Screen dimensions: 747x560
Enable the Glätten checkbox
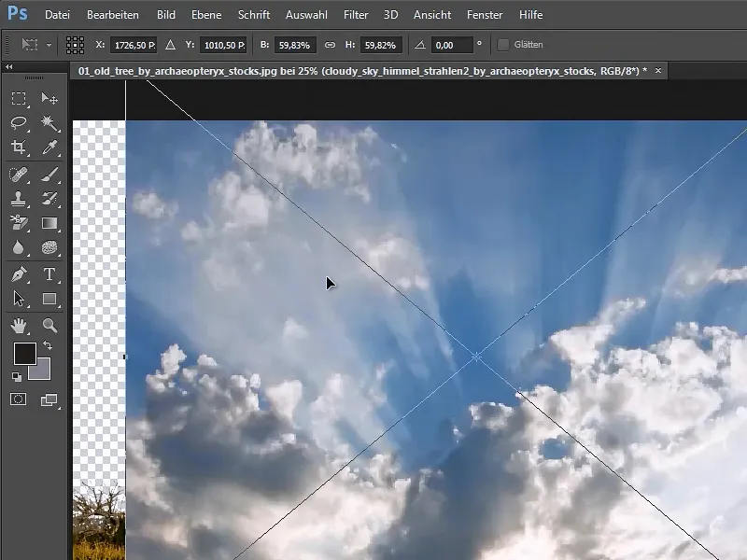[x=502, y=45]
